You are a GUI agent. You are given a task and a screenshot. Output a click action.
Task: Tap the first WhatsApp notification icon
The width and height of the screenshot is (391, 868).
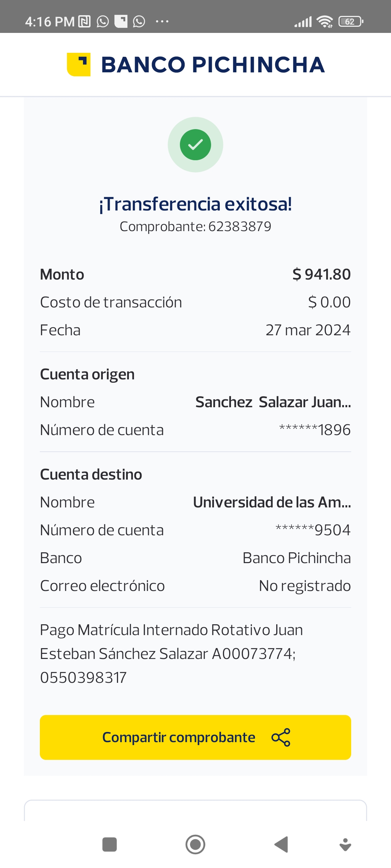103,22
